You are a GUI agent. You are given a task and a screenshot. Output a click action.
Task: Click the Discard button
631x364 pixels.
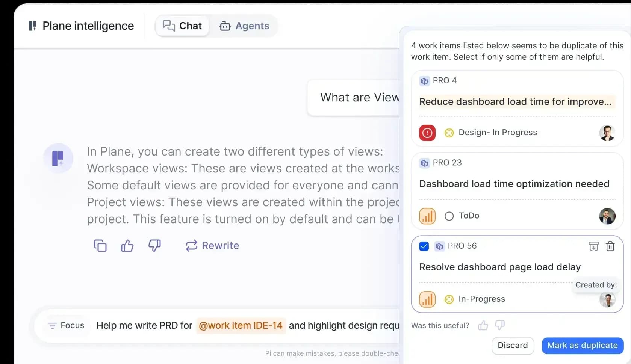pyautogui.click(x=513, y=346)
